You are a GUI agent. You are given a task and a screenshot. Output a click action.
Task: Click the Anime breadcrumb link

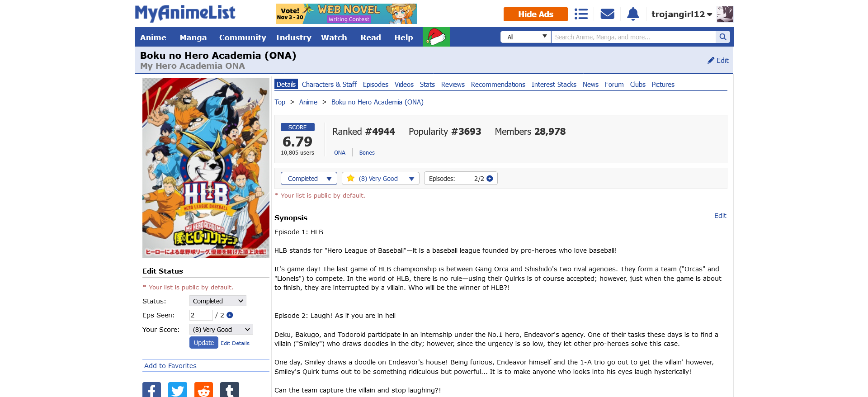click(308, 102)
